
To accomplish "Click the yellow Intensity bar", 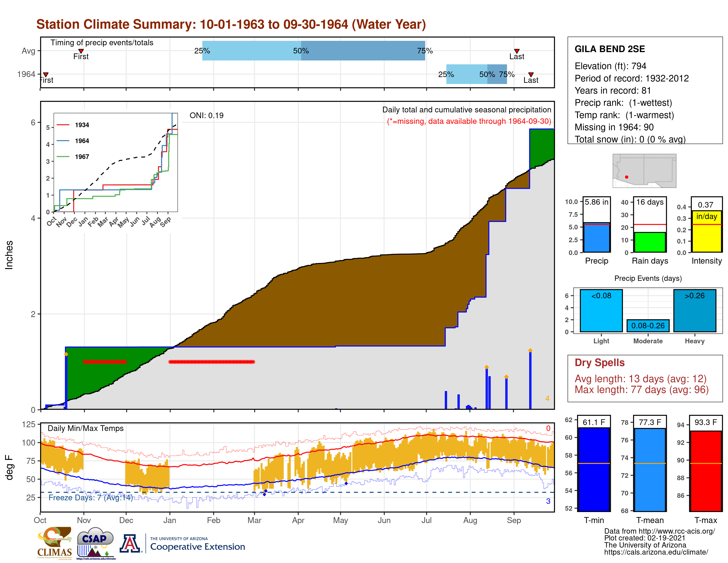I will 707,231.
